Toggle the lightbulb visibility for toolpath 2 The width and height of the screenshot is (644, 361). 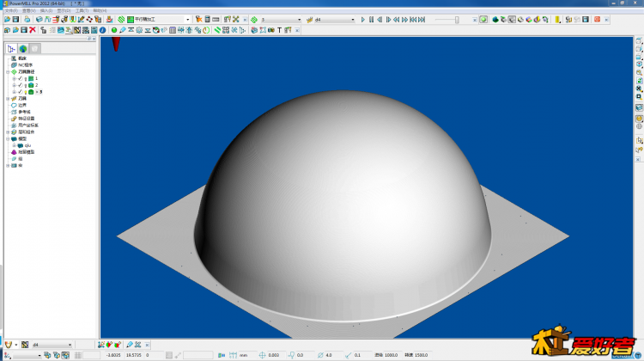pyautogui.click(x=26, y=85)
